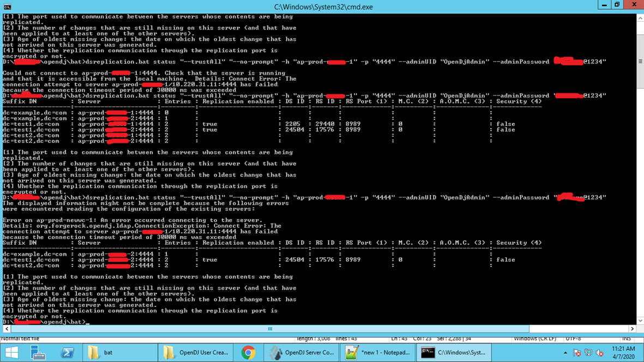Click the console's vertical scrollbar down arrow
The width and height of the screenshot is (644, 362).
click(639, 321)
